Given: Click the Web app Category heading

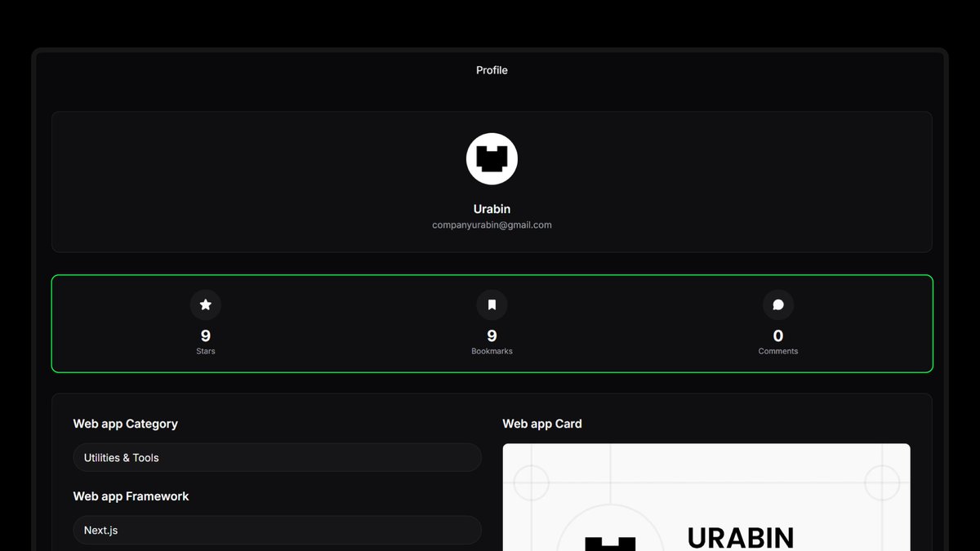Looking at the screenshot, I should [x=125, y=424].
